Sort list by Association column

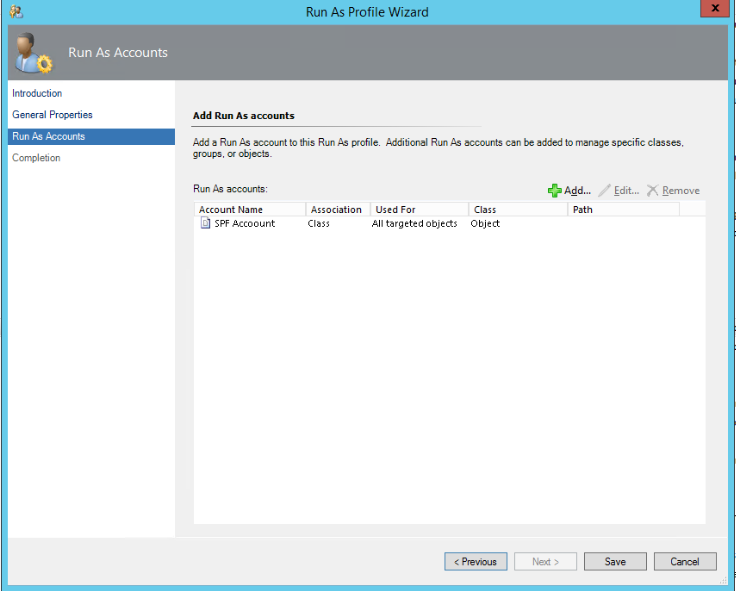click(x=337, y=209)
